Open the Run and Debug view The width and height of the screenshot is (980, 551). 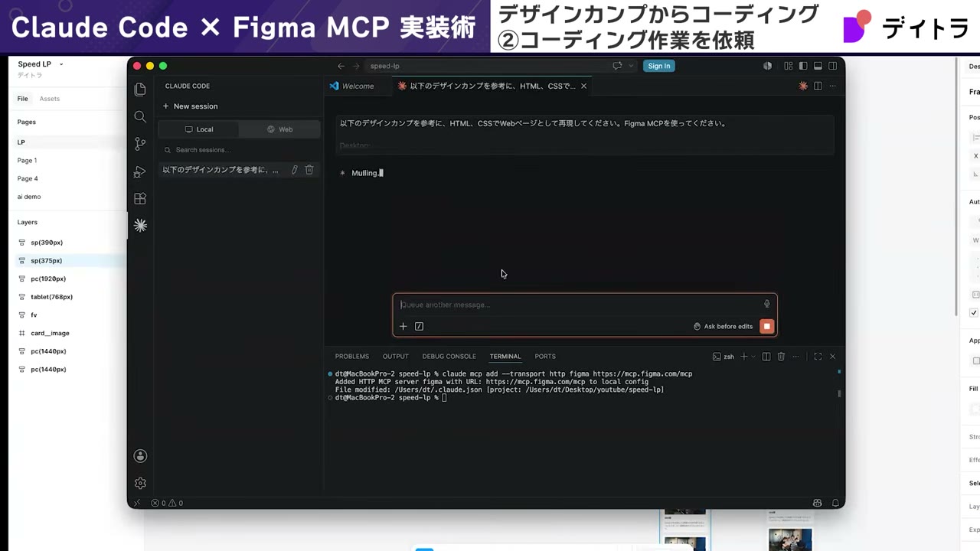[140, 171]
